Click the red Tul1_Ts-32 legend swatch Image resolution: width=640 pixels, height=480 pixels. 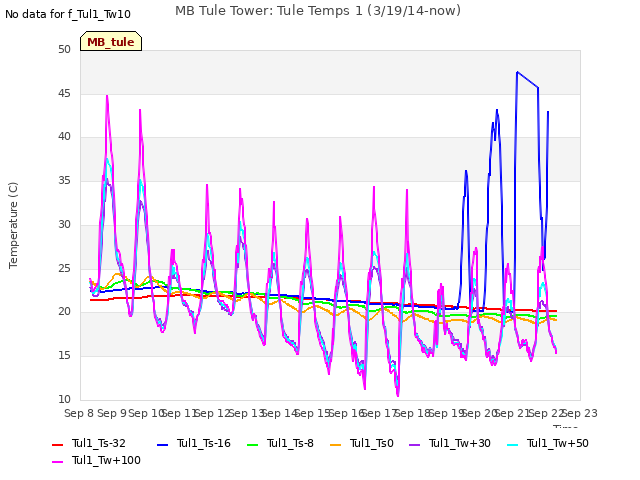point(58,444)
